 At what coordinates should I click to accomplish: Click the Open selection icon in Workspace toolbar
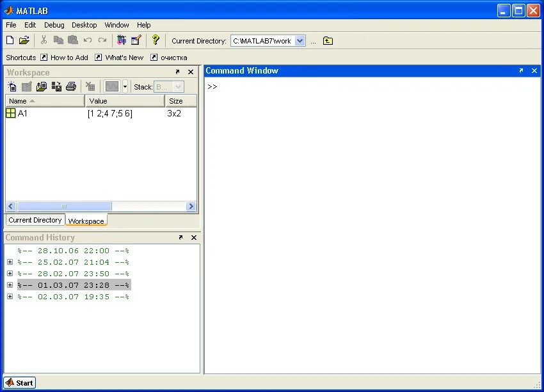click(27, 86)
